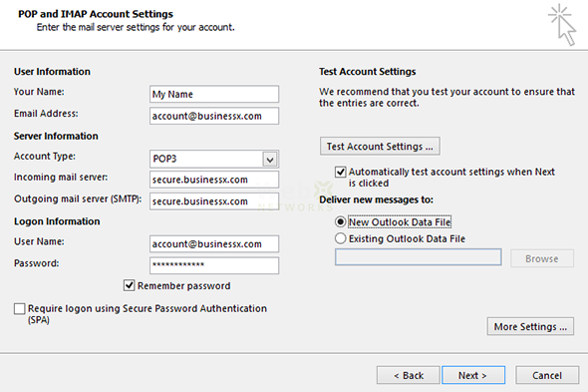Click the existing data file path field
Image resolution: width=588 pixels, height=392 pixels.
point(419,257)
